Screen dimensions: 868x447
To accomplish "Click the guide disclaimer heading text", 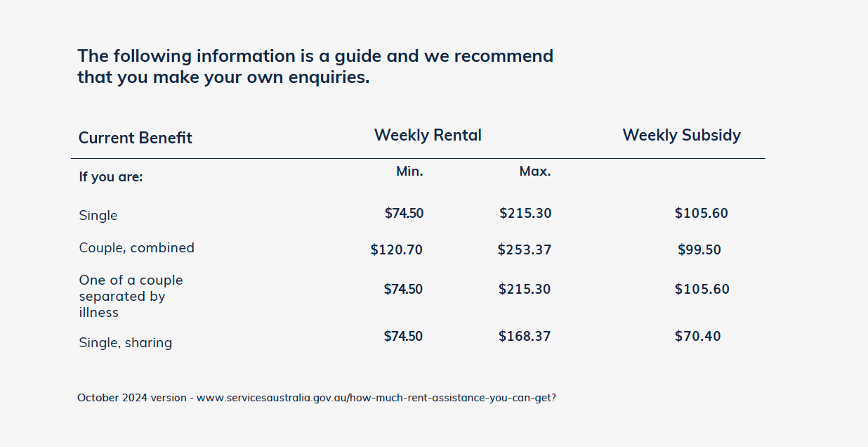I will [x=315, y=66].
